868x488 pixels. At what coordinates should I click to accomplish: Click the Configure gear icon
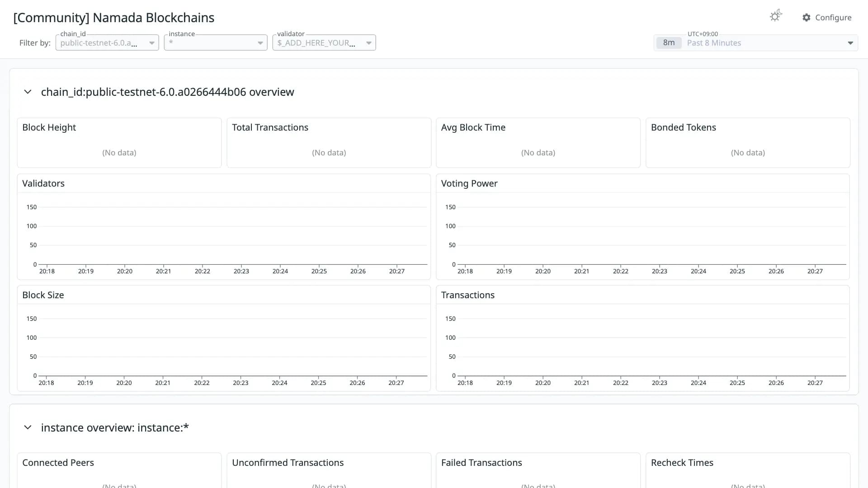pos(806,18)
